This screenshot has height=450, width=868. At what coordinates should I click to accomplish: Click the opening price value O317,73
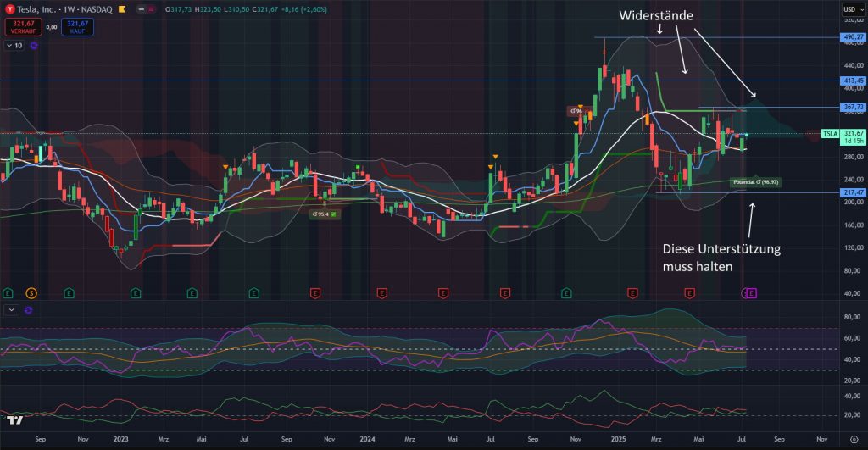click(178, 9)
